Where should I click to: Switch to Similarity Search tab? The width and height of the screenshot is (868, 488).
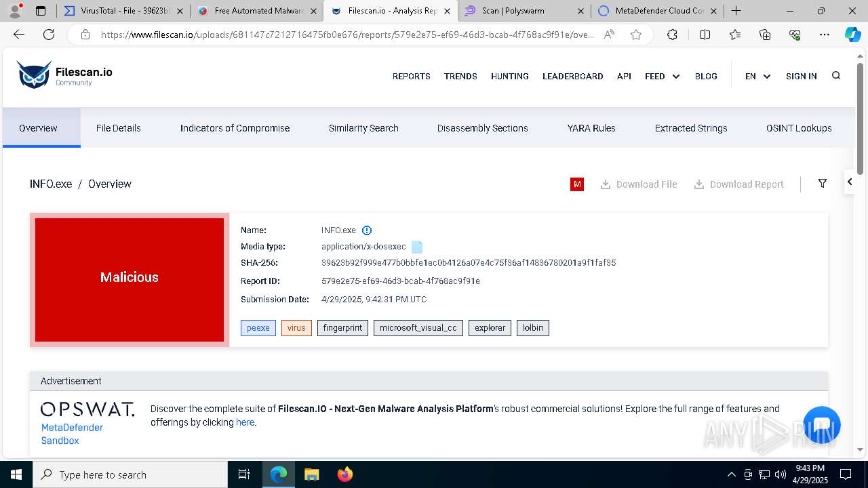point(363,128)
